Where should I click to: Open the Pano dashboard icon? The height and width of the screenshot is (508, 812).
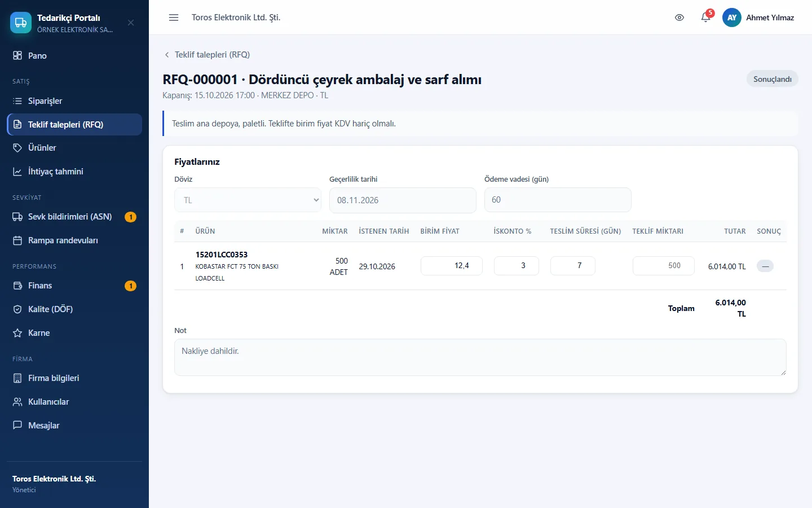[x=17, y=55]
